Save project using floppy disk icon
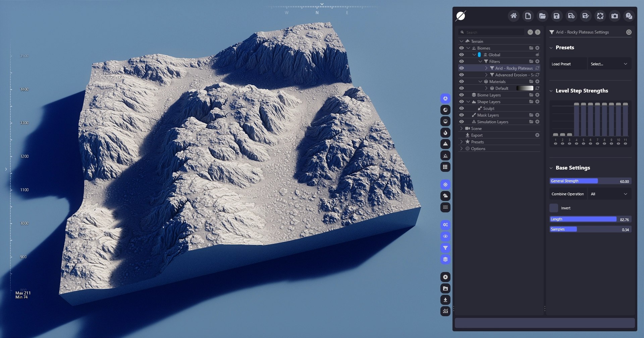Viewport: 644px width, 338px height. (x=556, y=16)
